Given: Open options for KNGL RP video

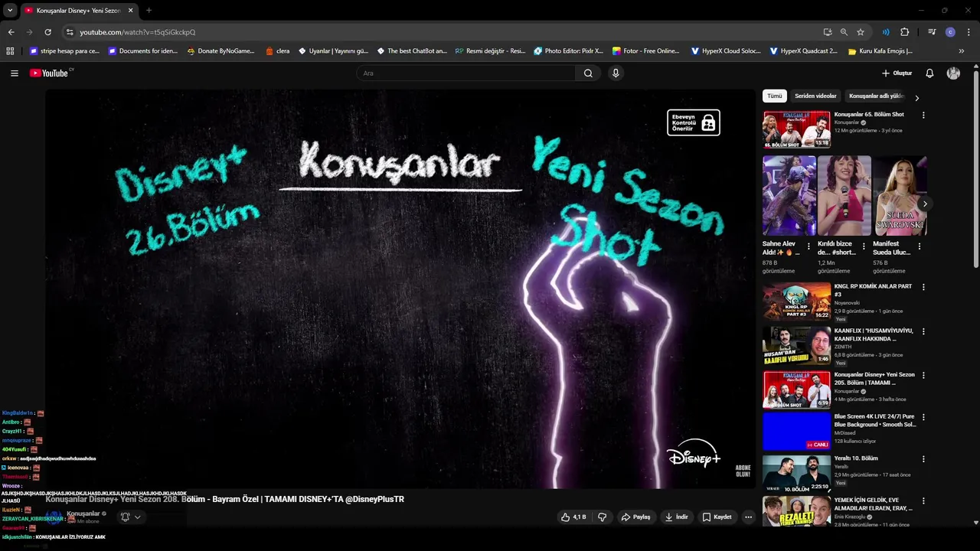Looking at the screenshot, I should pos(923,287).
